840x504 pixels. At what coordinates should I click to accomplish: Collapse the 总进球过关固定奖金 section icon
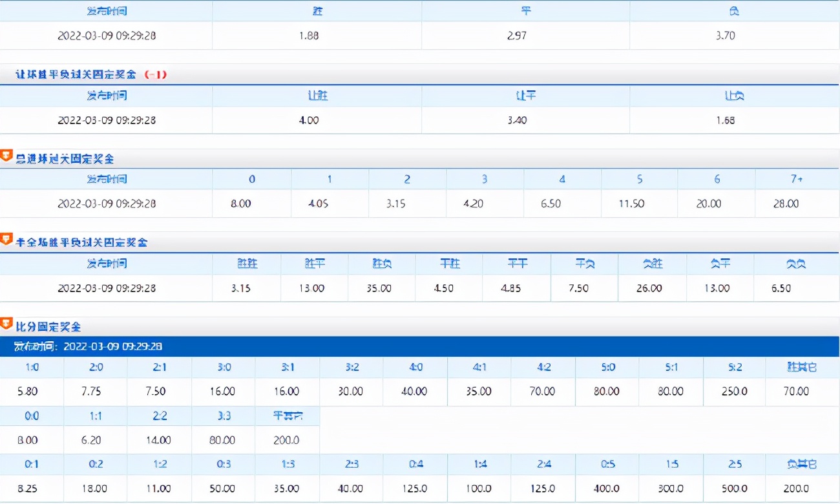(x=6, y=156)
